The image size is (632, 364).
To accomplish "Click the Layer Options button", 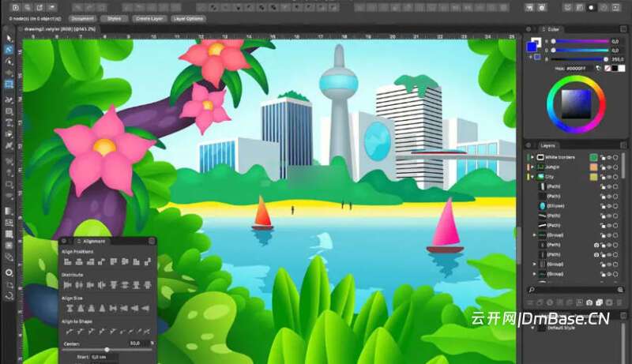I will tap(188, 18).
